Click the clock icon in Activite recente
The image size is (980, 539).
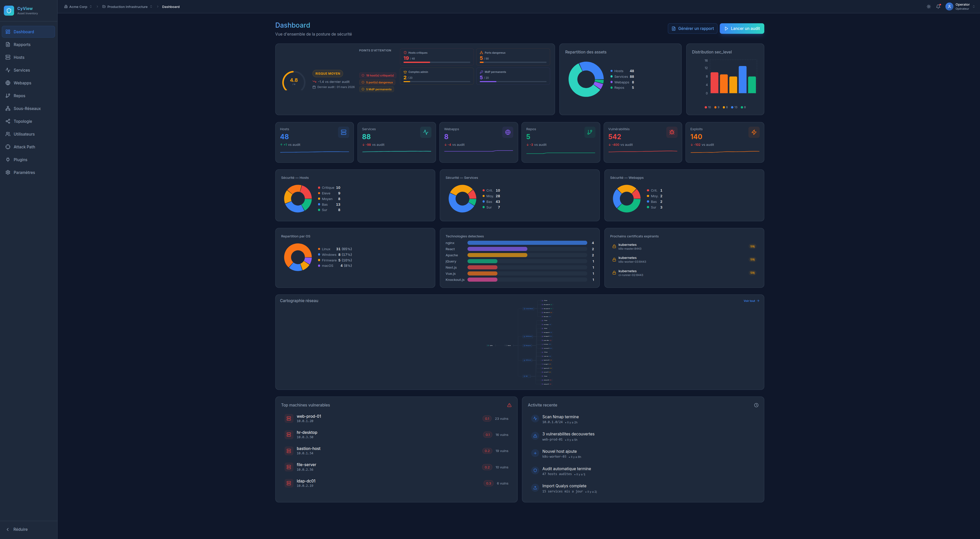tap(756, 405)
